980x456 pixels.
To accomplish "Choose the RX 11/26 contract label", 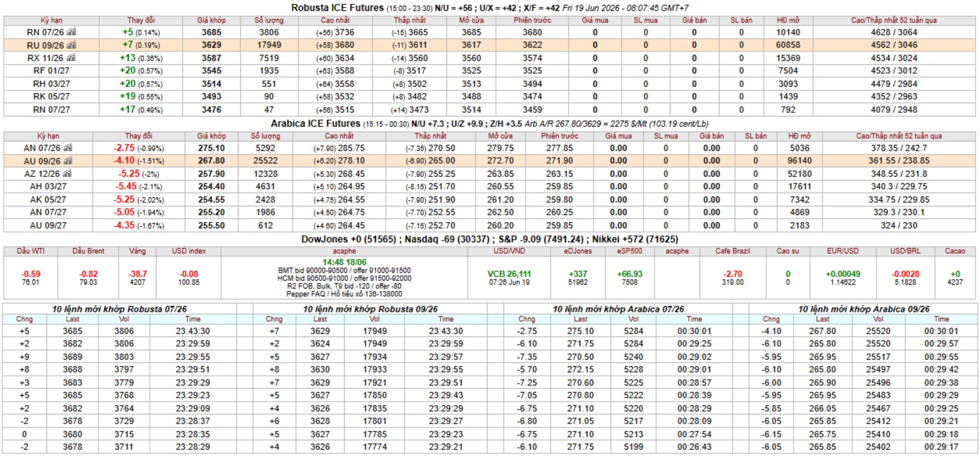I will (45, 58).
